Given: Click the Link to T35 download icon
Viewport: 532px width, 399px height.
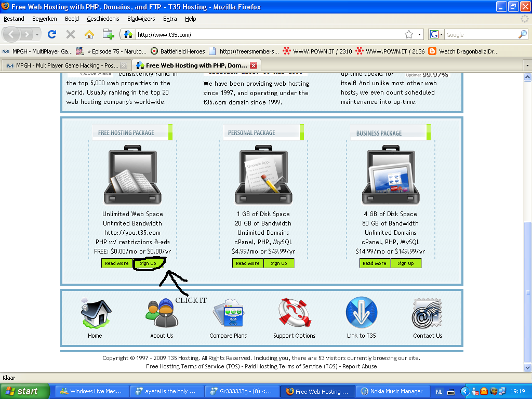Looking at the screenshot, I should [x=362, y=313].
